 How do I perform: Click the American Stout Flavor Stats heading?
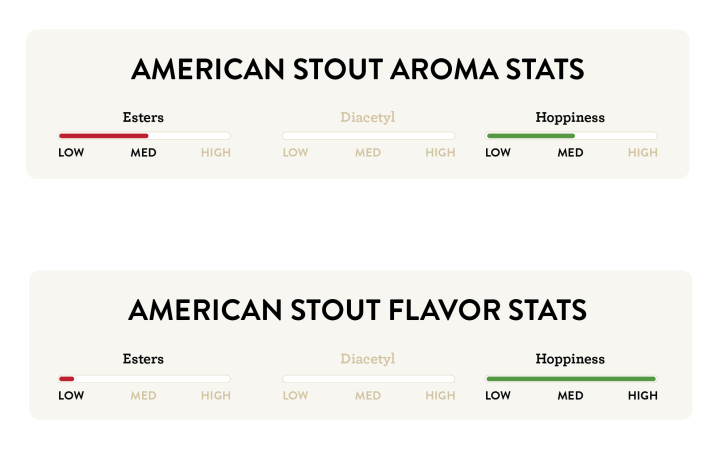pyautogui.click(x=358, y=310)
